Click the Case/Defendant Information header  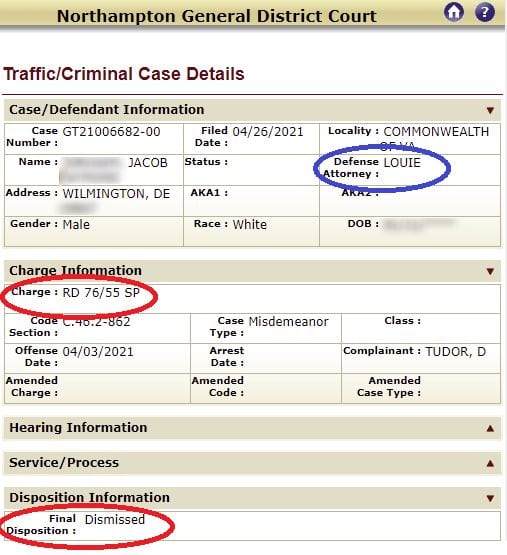(252, 110)
